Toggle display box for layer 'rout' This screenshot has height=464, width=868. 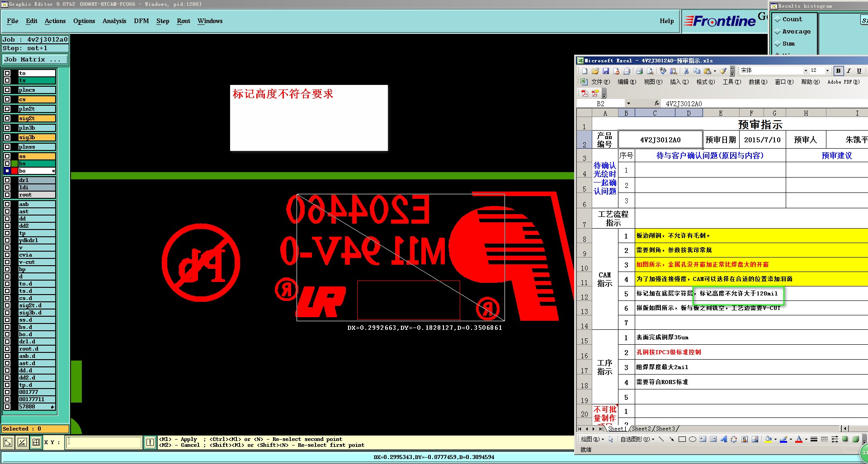click(7, 195)
